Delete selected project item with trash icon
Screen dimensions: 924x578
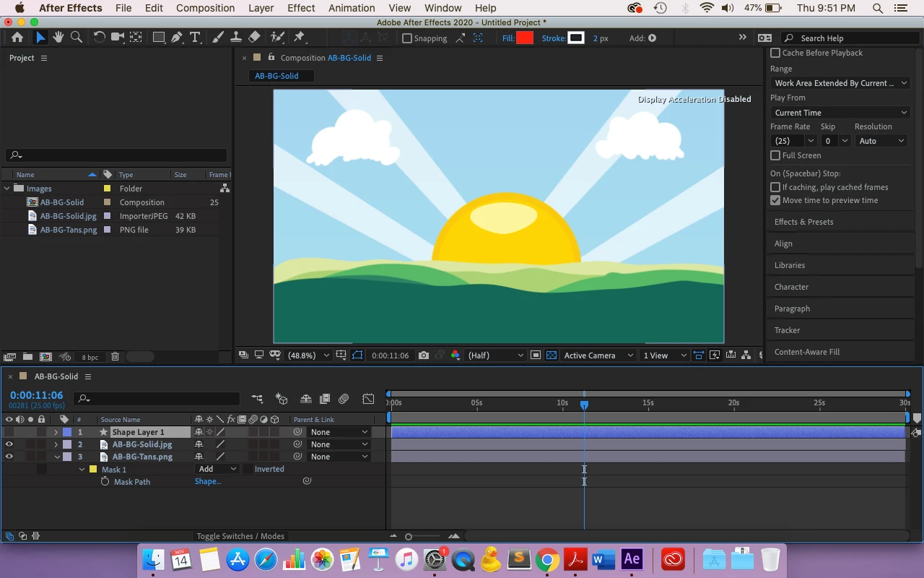click(x=115, y=357)
